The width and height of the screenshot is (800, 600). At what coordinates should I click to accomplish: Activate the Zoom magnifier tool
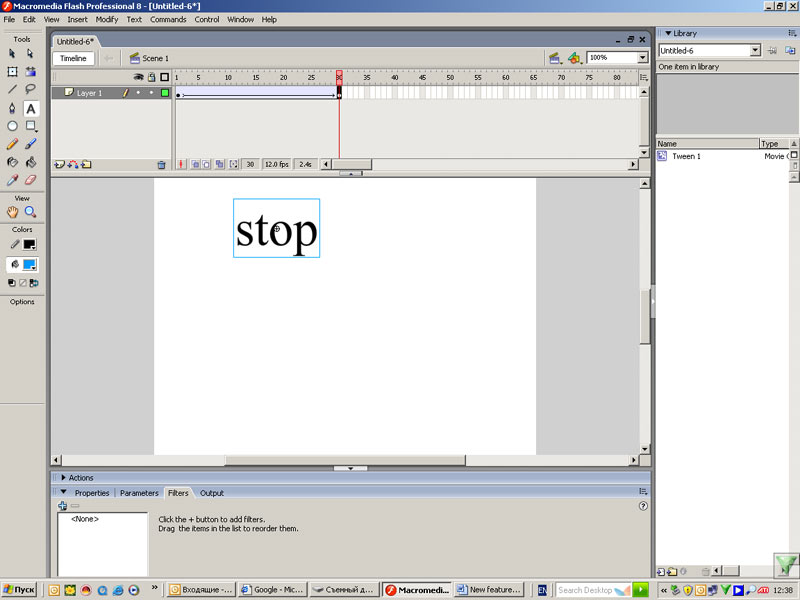coord(30,212)
